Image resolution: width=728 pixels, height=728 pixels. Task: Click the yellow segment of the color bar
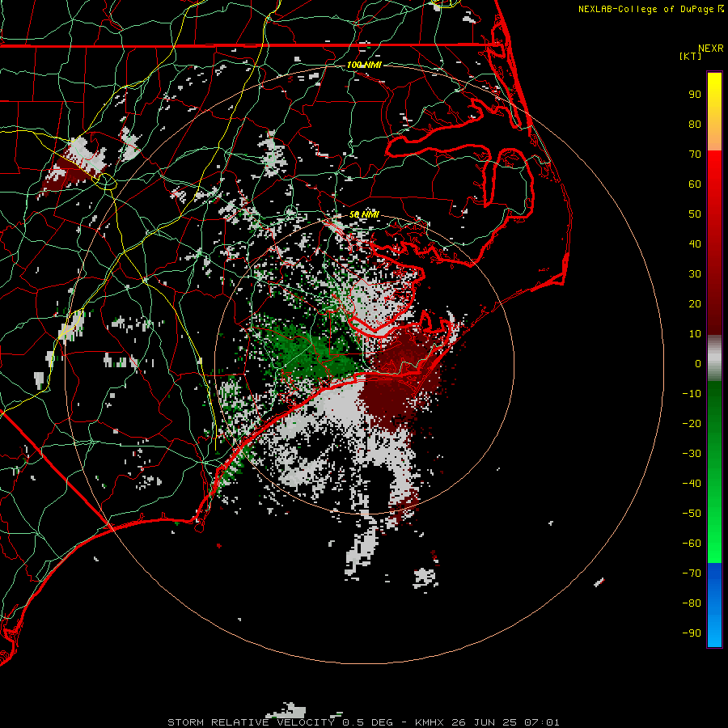pos(714,112)
